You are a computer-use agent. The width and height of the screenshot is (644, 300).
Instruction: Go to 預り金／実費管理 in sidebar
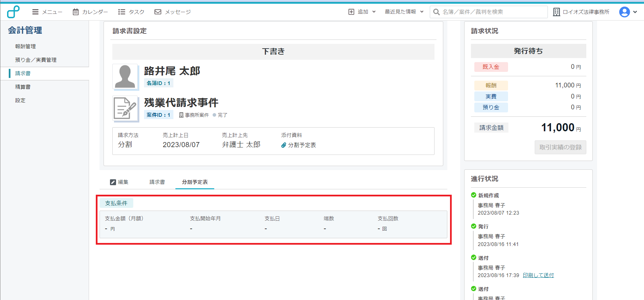(36, 60)
